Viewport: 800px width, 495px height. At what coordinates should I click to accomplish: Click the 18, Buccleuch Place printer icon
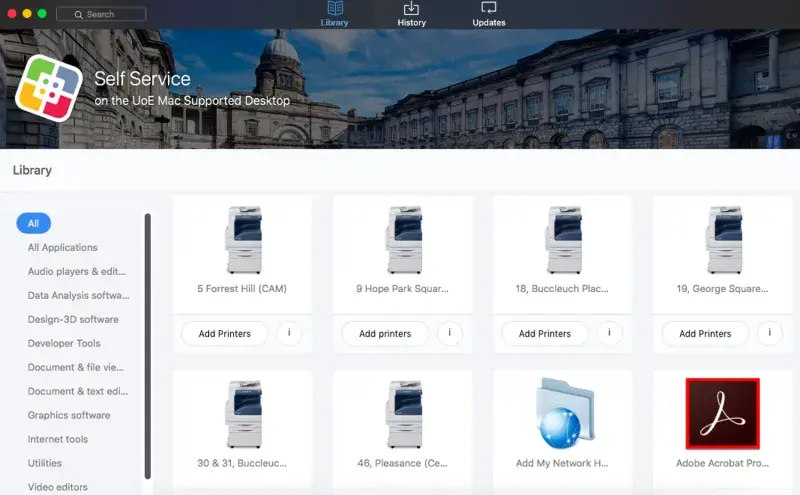pyautogui.click(x=564, y=240)
